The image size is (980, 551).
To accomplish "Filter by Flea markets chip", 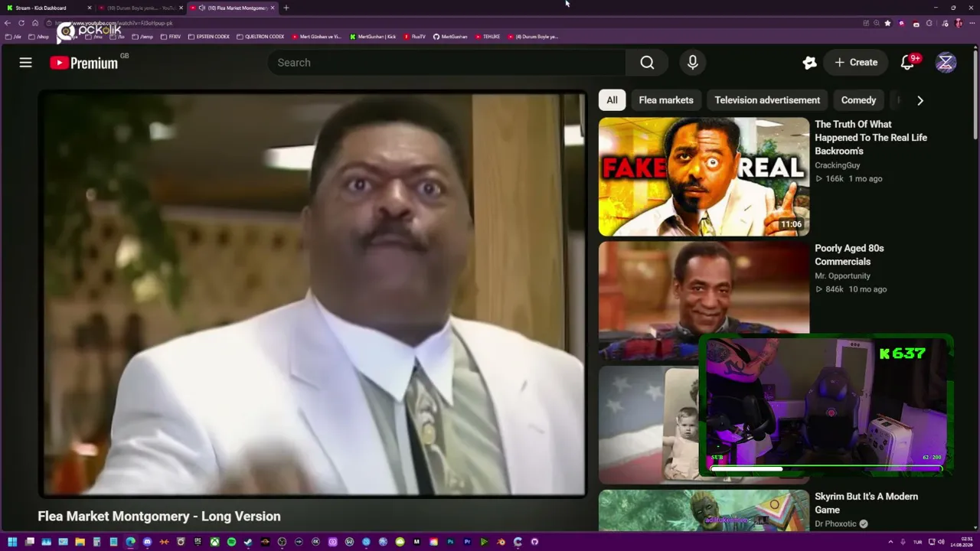I will tap(666, 100).
